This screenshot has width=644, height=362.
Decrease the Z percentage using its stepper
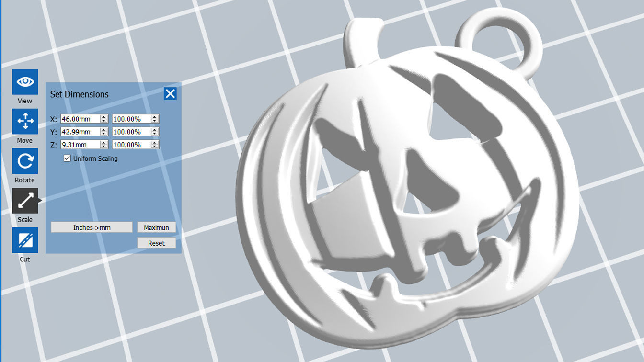(x=155, y=146)
